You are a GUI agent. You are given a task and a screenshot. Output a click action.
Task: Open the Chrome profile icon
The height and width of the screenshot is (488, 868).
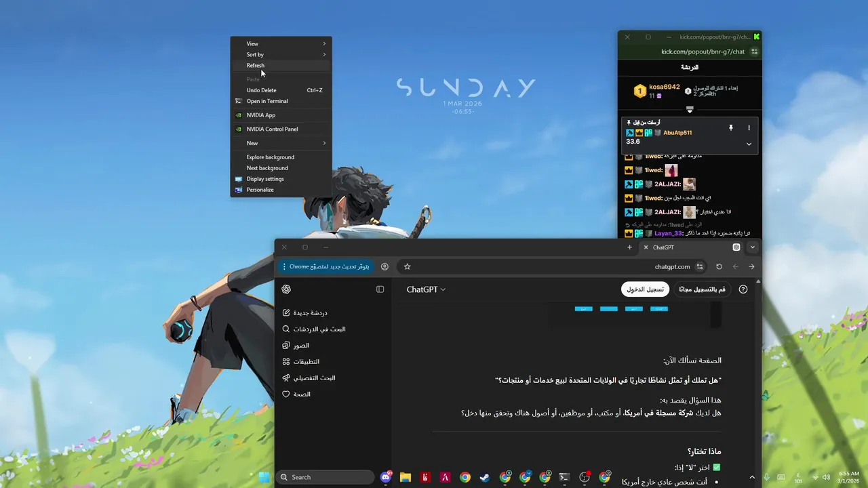point(384,266)
